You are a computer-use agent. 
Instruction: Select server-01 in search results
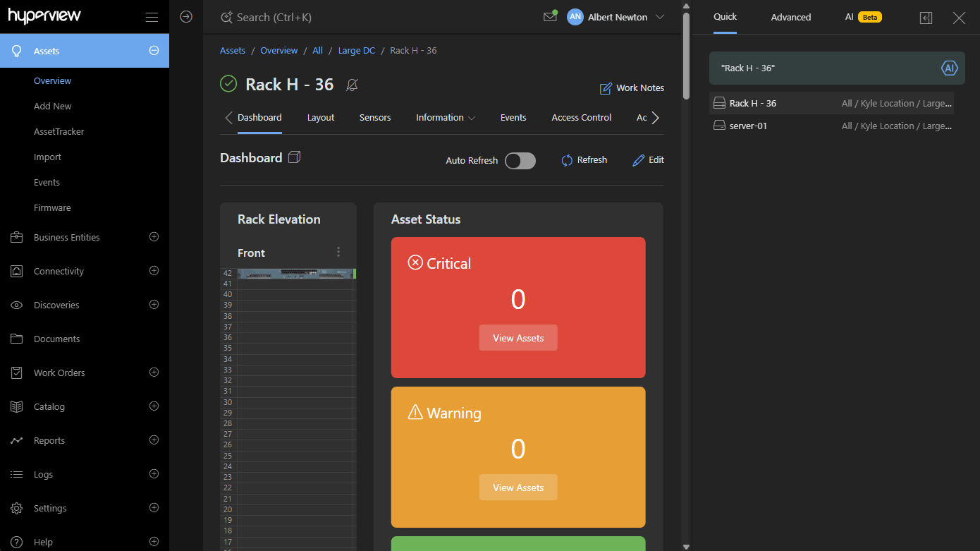tap(831, 126)
